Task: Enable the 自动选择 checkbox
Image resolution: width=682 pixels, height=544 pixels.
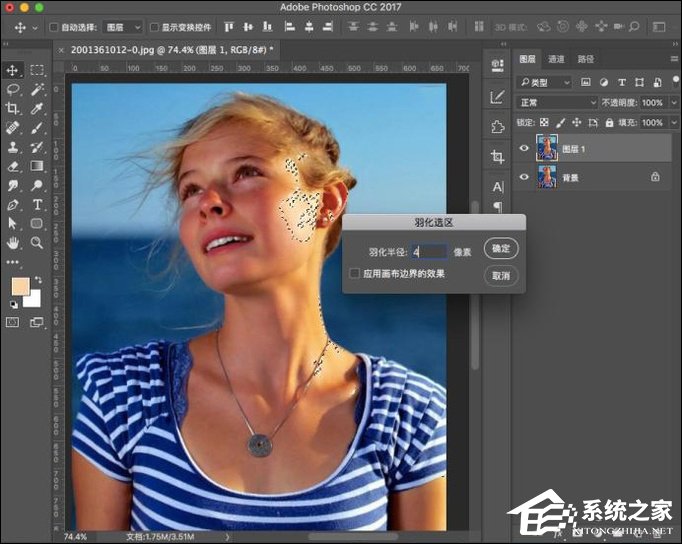Action: coord(53,27)
